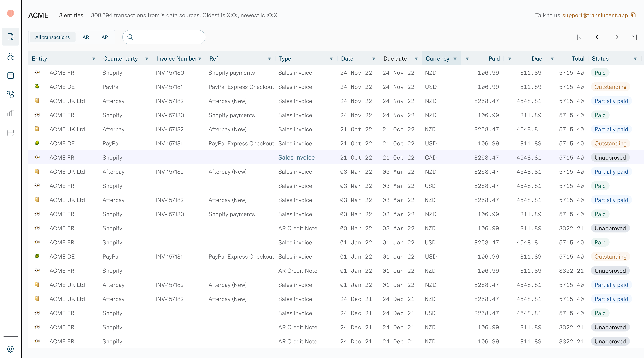The image size is (644, 358).
Task: Click Partially paid badge on 24 Dec 21 row
Action: coord(611,299)
